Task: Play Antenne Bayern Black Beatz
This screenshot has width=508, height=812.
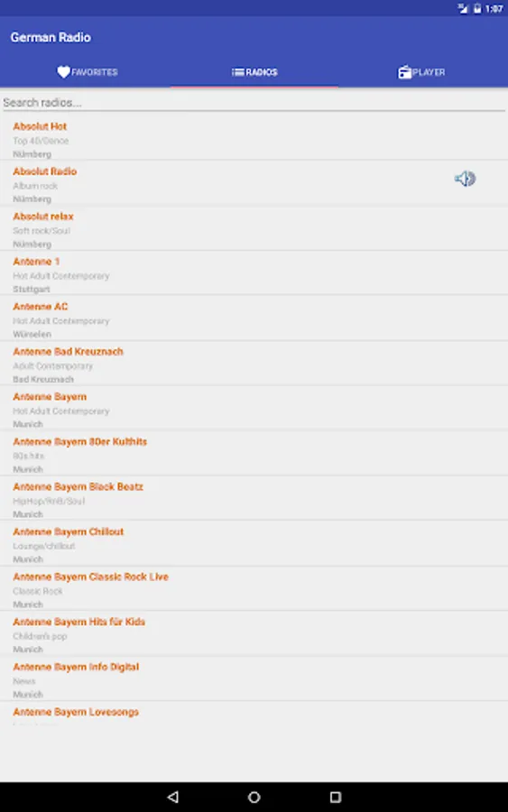Action: pyautogui.click(x=254, y=498)
